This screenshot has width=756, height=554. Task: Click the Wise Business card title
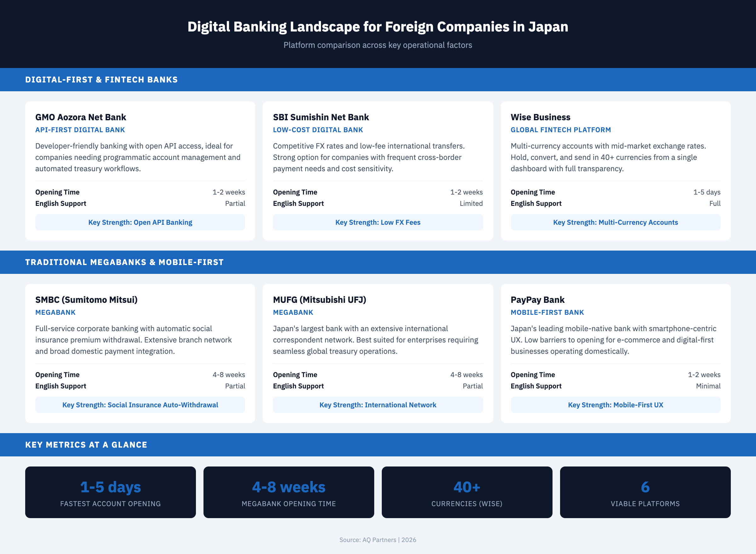coord(540,117)
